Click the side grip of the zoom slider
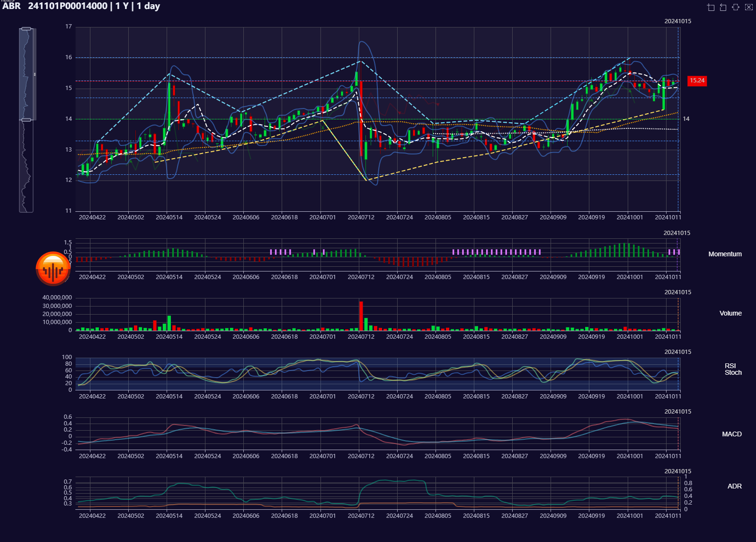Screen dimensions: 756x542 click(35, 74)
